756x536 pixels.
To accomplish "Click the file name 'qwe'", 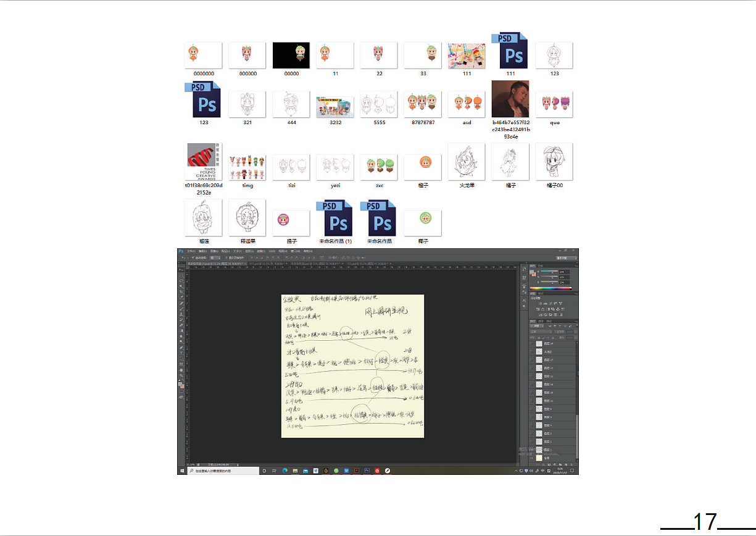I will point(555,122).
